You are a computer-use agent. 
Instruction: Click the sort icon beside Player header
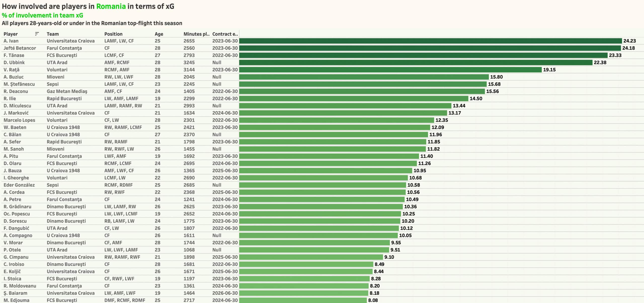(x=37, y=34)
